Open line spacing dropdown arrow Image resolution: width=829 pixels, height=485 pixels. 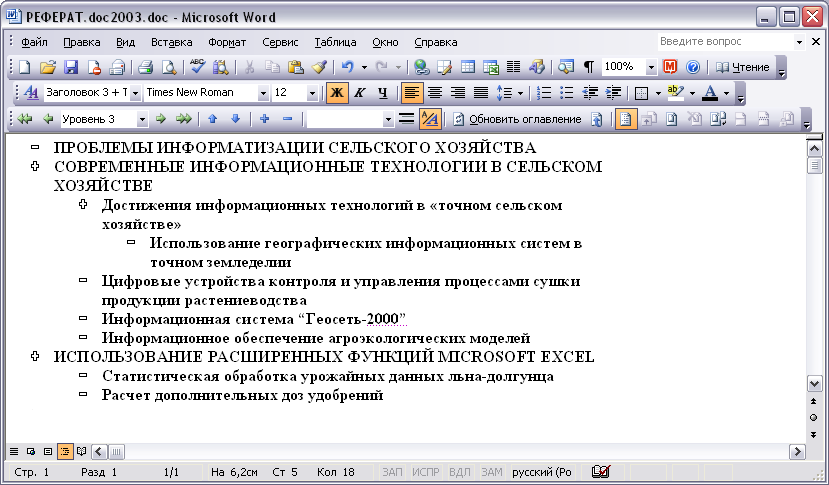tap(520, 94)
